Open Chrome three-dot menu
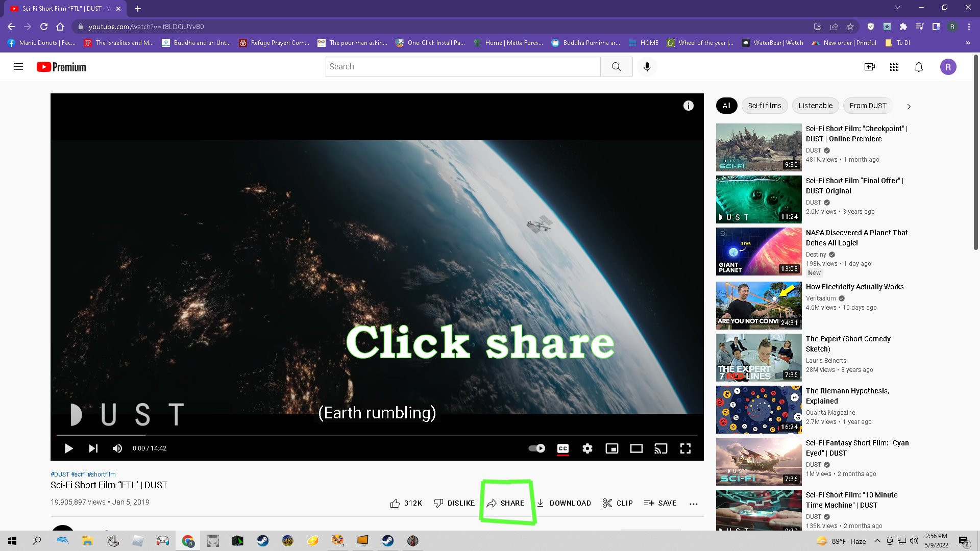Viewport: 980px width, 551px height. [969, 27]
